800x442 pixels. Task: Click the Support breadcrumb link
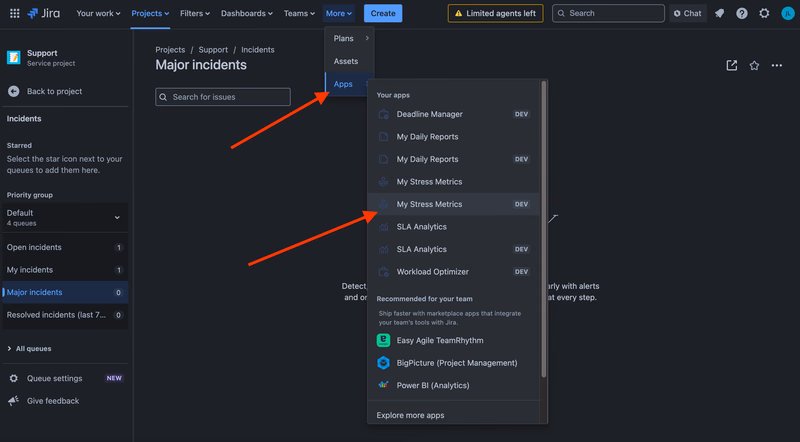click(213, 50)
